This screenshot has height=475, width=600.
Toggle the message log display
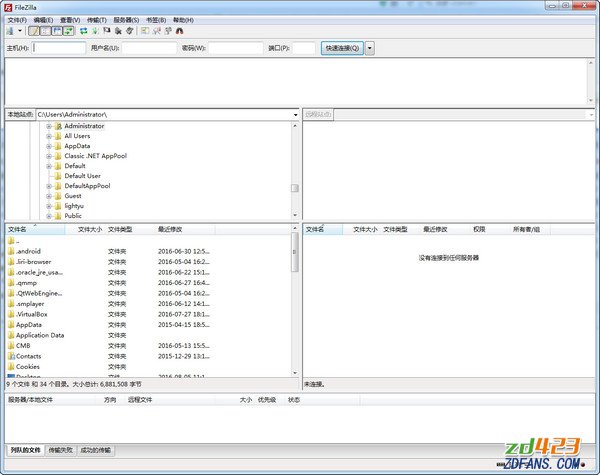[x=33, y=31]
